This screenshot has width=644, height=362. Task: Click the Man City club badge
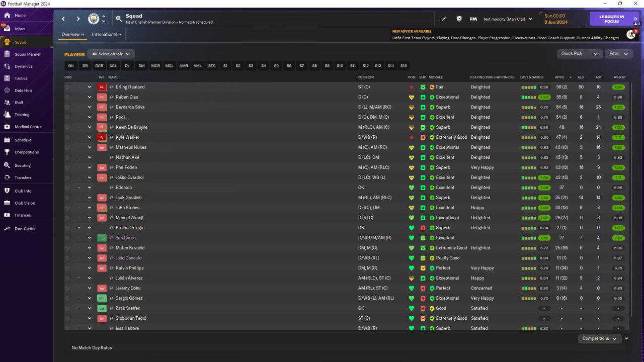94,19
